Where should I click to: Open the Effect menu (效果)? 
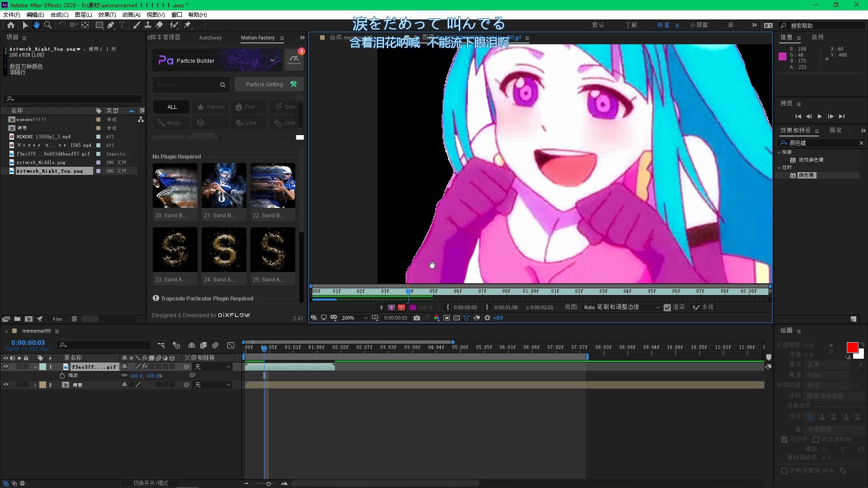point(107,15)
